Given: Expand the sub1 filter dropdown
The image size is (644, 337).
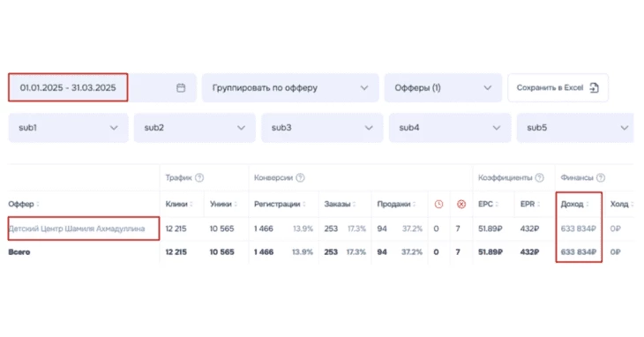Looking at the screenshot, I should (x=68, y=128).
